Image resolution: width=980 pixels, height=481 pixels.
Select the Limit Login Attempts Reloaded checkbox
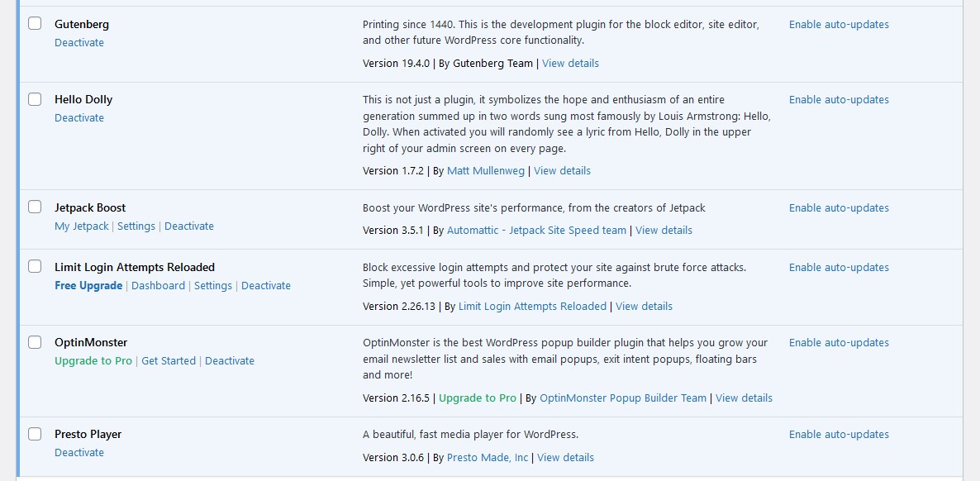pos(35,266)
